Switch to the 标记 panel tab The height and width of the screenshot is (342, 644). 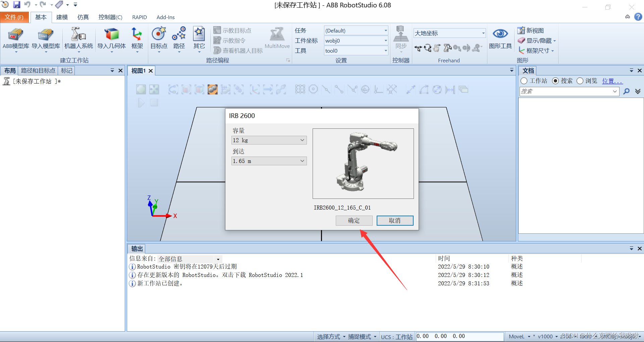(x=66, y=70)
